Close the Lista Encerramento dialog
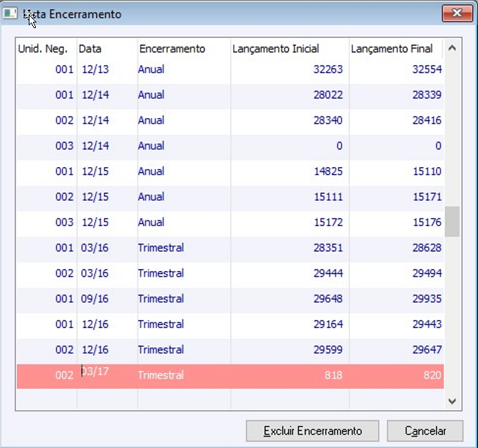The image size is (478, 448). point(457,13)
